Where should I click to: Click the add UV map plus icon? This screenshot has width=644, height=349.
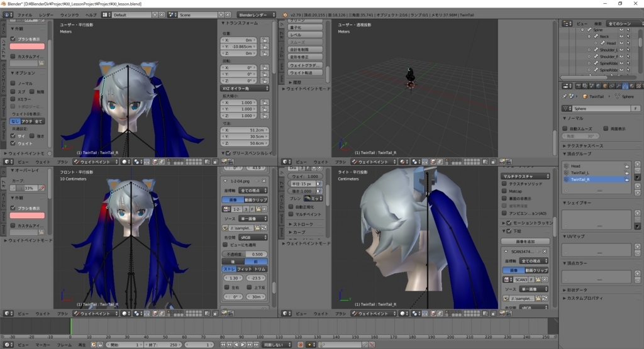click(638, 247)
